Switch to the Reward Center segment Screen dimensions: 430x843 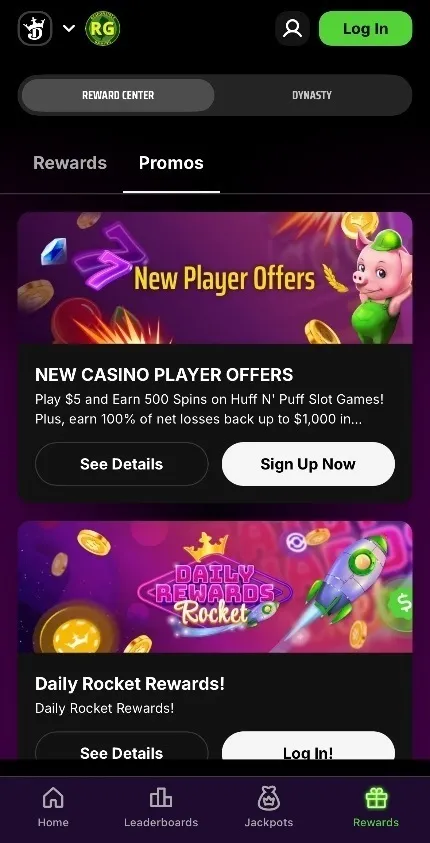[118, 95]
